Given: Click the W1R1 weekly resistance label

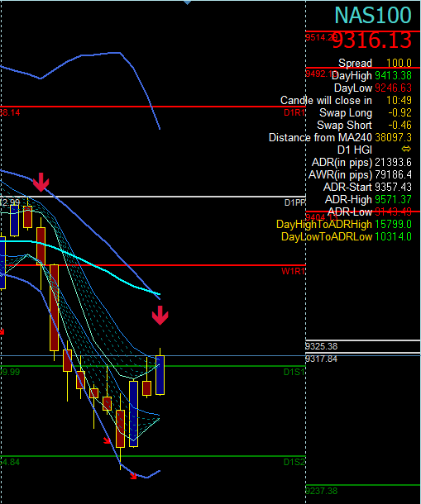Looking at the screenshot, I should click(x=293, y=271).
